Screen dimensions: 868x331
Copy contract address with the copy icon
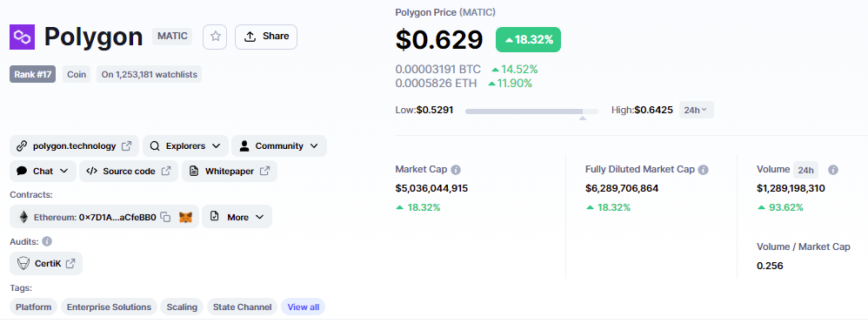[x=165, y=217]
